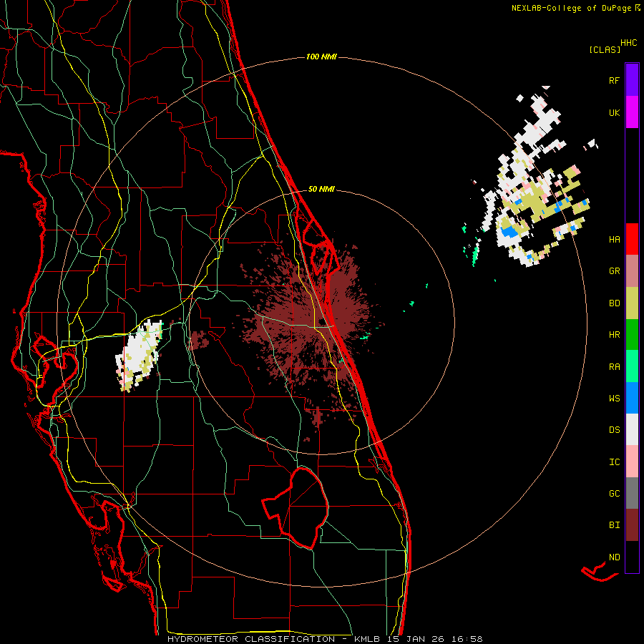Image resolution: width=644 pixels, height=644 pixels.
Task: Click the ND black legend swatch
Action: pyautogui.click(x=632, y=557)
